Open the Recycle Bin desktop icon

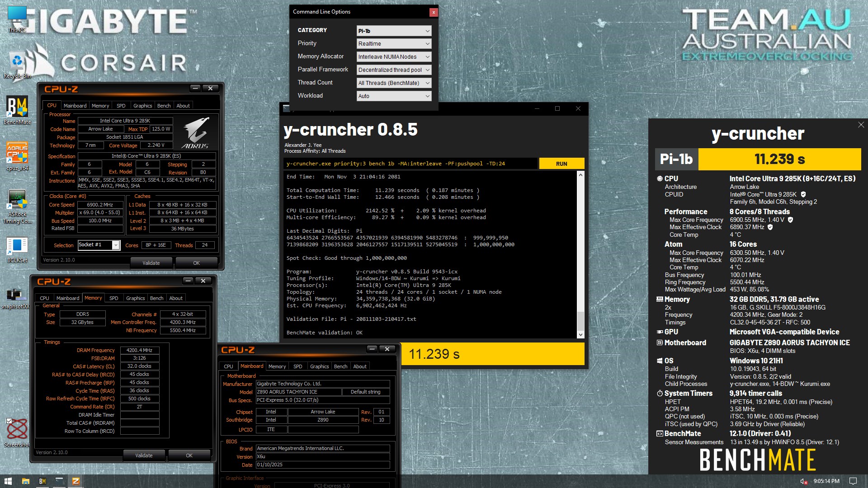point(17,66)
